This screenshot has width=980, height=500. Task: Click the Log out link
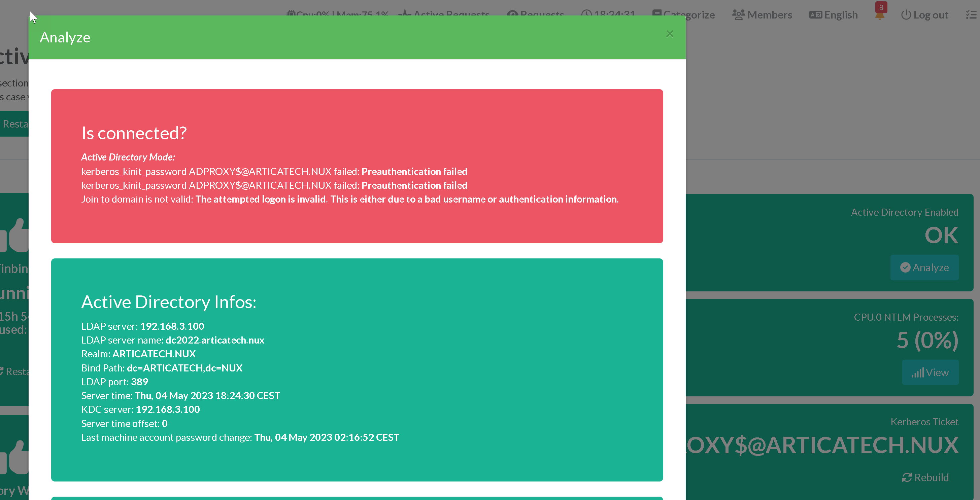pyautogui.click(x=931, y=15)
